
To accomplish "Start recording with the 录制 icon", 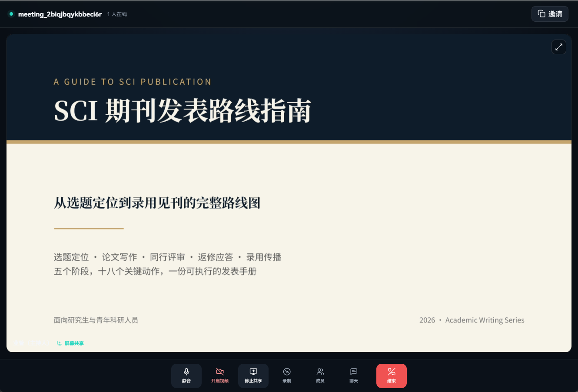I will click(x=287, y=376).
